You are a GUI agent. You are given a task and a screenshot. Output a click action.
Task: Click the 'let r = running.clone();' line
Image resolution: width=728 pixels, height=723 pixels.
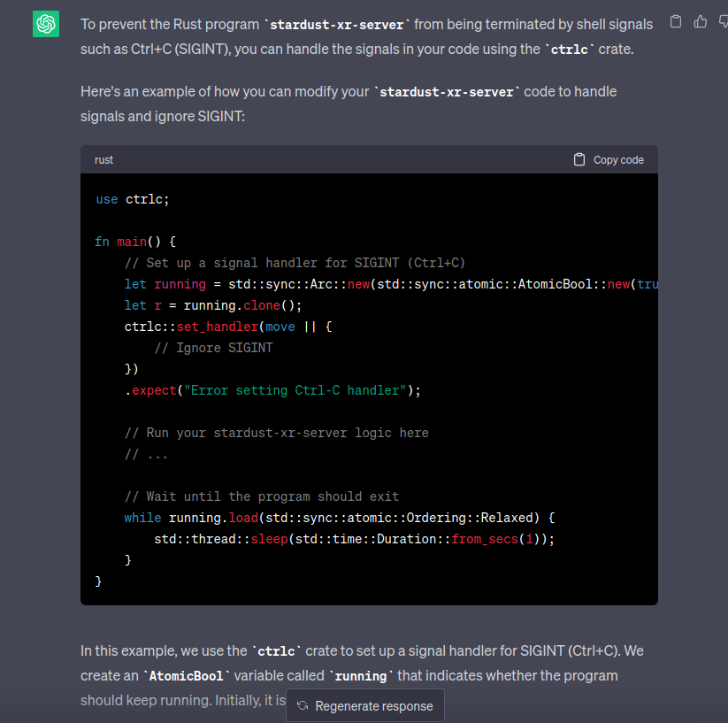(213, 305)
